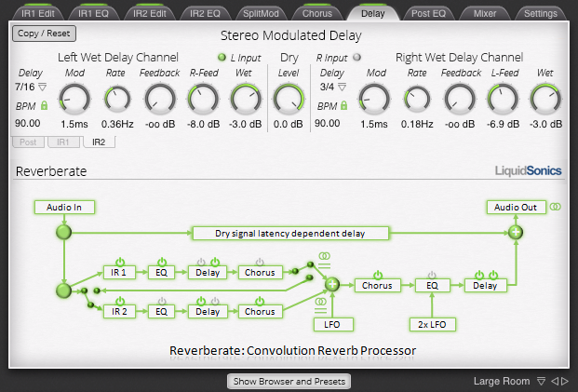Toggle power icon above IR 1 EQ
This screenshot has width=578, height=392.
[x=162, y=262]
